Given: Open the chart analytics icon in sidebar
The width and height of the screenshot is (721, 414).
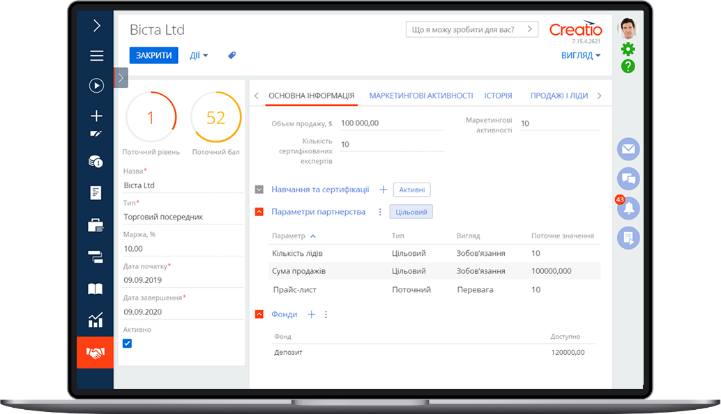Looking at the screenshot, I should point(96,320).
